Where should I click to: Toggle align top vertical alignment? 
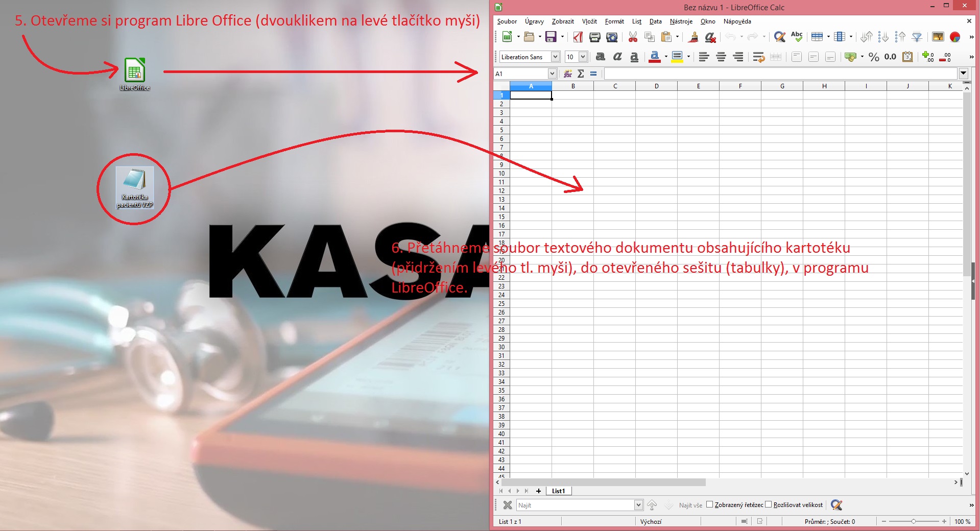[797, 57]
